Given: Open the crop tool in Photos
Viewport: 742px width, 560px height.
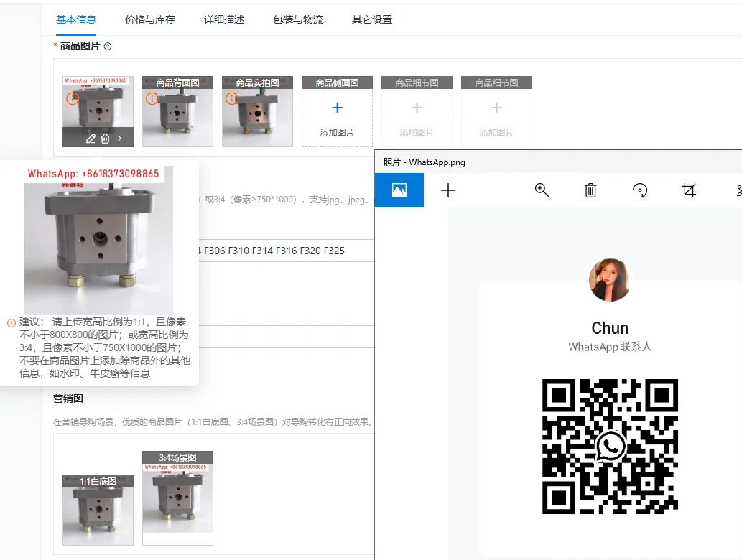Looking at the screenshot, I should 689,190.
